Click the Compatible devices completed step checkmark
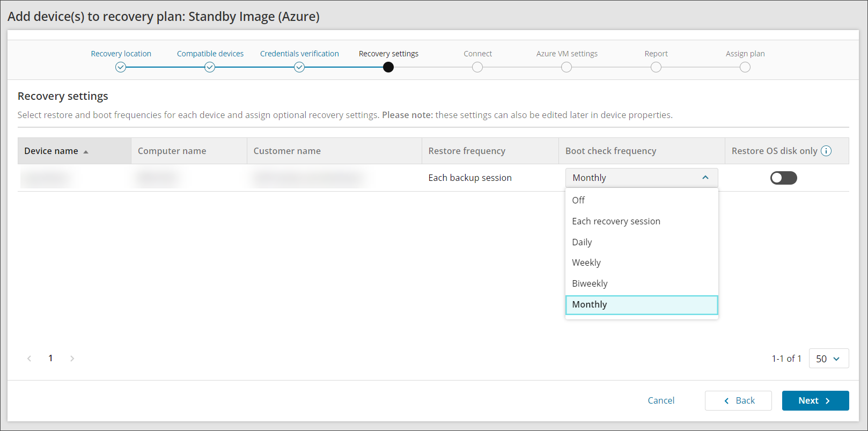Image resolution: width=868 pixels, height=431 pixels. (x=210, y=67)
